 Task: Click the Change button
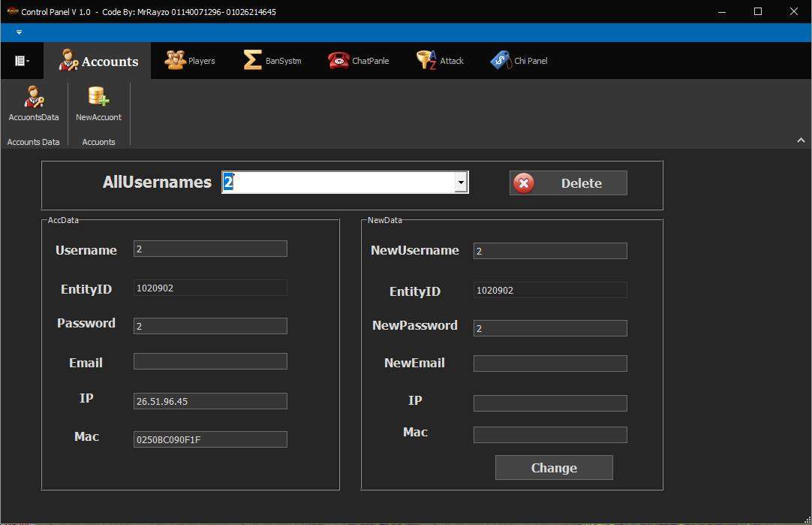pos(554,467)
